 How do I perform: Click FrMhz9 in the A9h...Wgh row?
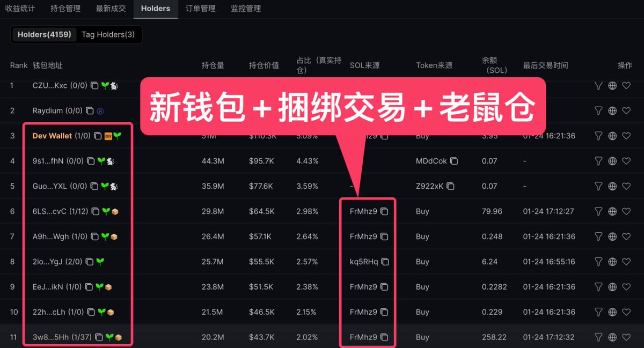pos(363,236)
